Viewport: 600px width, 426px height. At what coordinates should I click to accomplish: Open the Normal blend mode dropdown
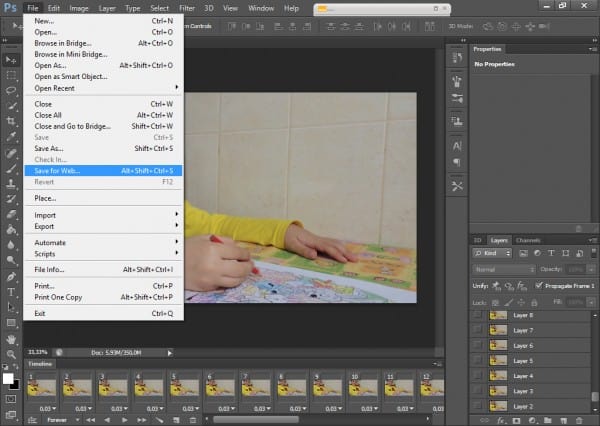pos(504,270)
